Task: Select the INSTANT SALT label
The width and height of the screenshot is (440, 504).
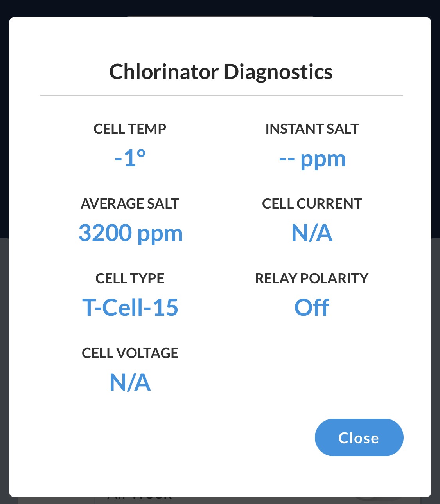Action: point(312,129)
